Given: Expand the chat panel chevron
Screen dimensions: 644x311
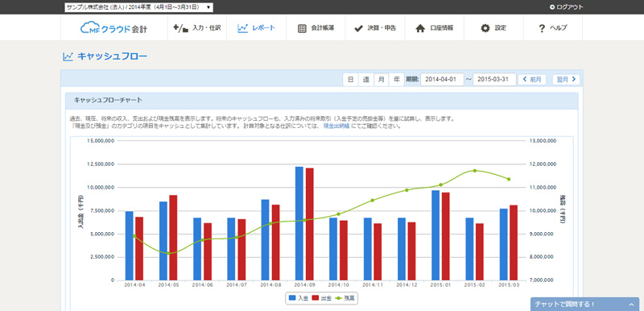Looking at the screenshot, I should [x=631, y=305].
